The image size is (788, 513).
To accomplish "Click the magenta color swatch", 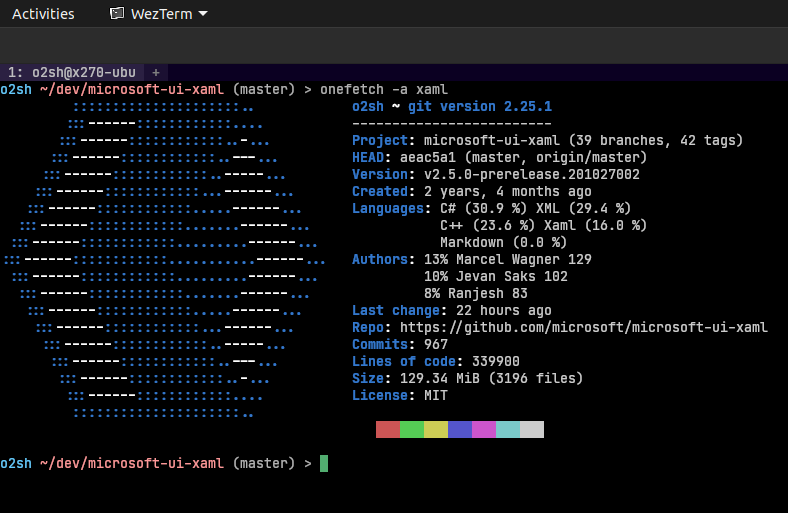I will tap(484, 430).
